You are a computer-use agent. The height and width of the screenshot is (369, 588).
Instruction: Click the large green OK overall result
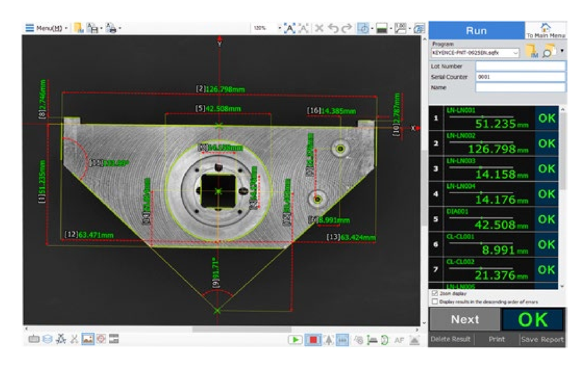click(x=533, y=320)
